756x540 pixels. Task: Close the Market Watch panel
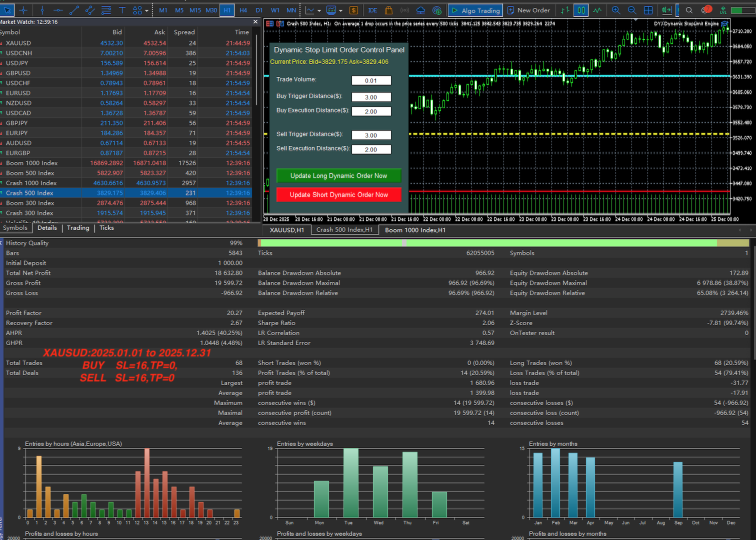tap(255, 22)
